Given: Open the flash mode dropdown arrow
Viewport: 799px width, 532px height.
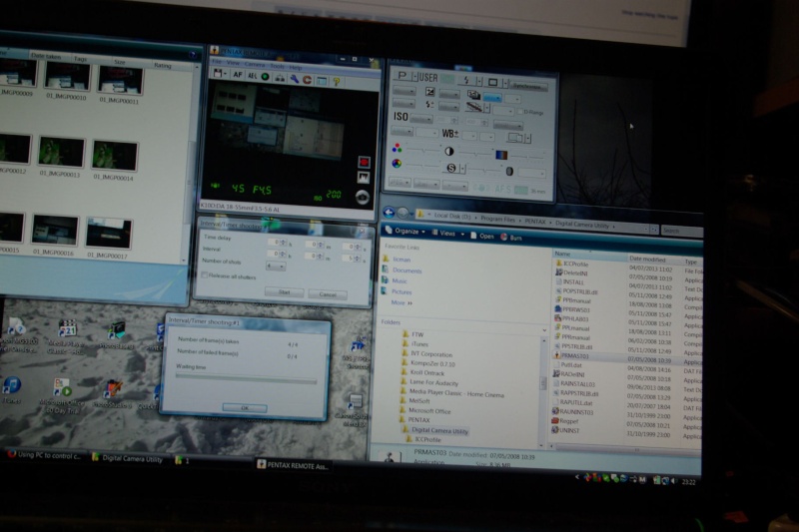Looking at the screenshot, I should point(479,81).
